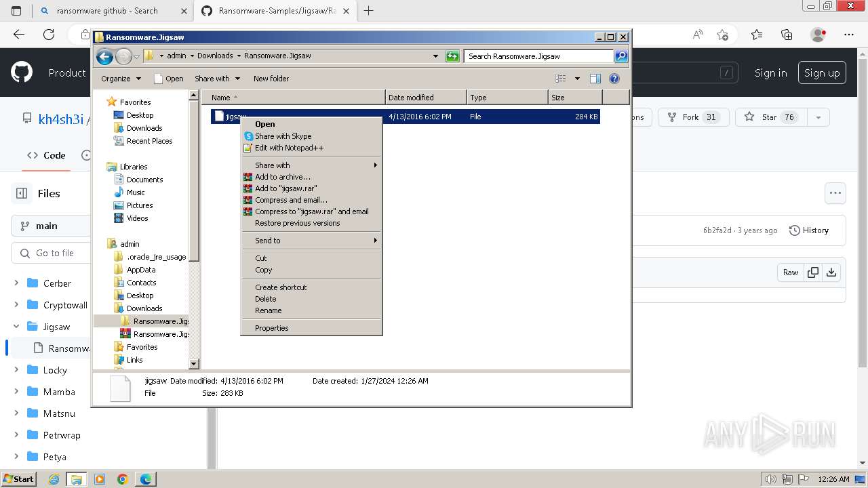The height and width of the screenshot is (488, 868).
Task: Click in the Search Ransomware.Jigsaw field
Action: (539, 56)
